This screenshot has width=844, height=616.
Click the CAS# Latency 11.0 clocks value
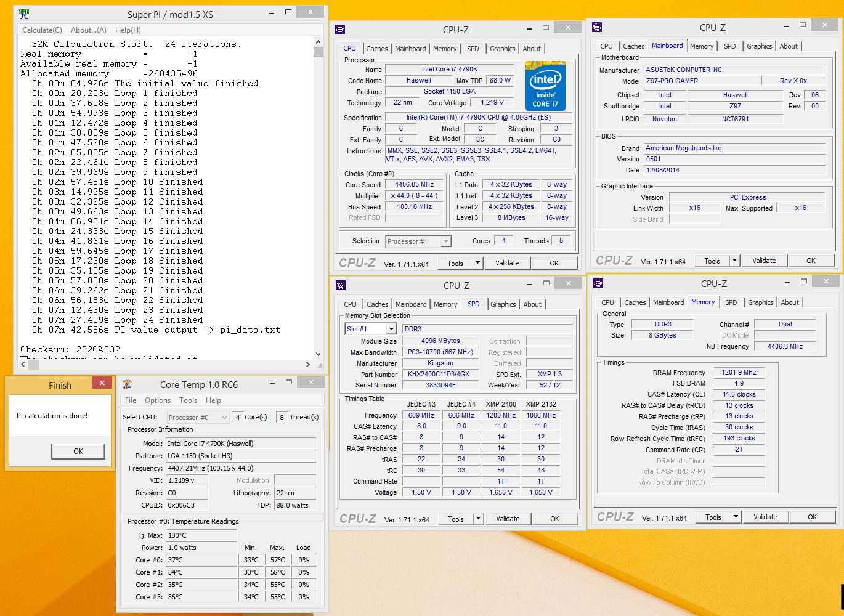click(x=739, y=394)
